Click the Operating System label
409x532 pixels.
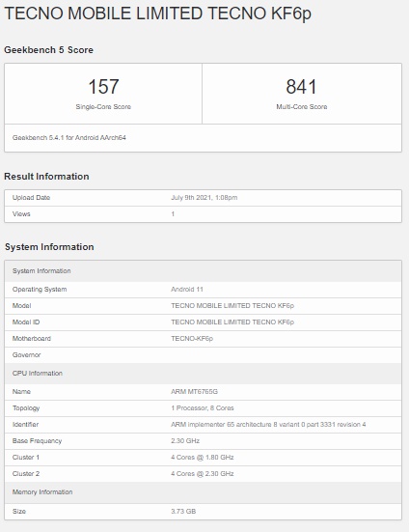40,290
